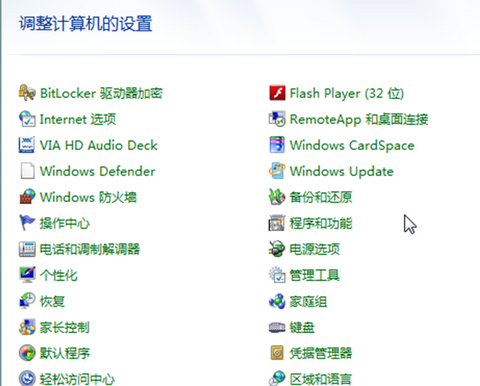Open the Windows Defender link
The height and width of the screenshot is (386, 480).
tap(98, 171)
